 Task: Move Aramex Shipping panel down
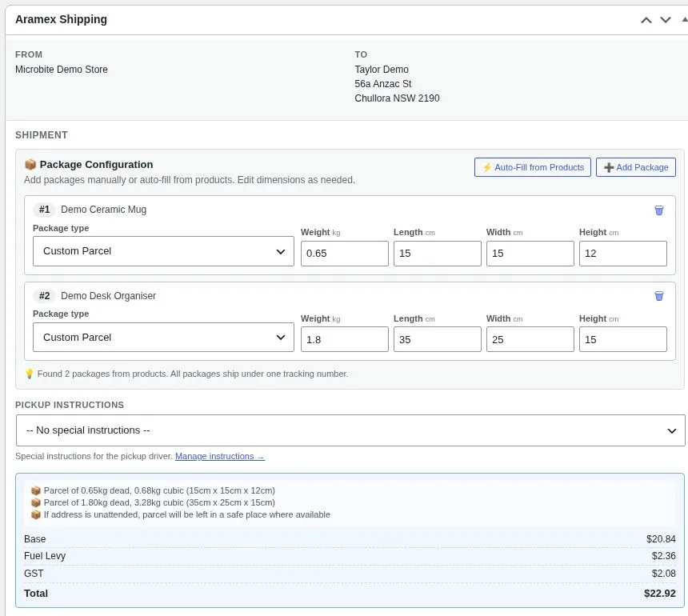[x=665, y=20]
